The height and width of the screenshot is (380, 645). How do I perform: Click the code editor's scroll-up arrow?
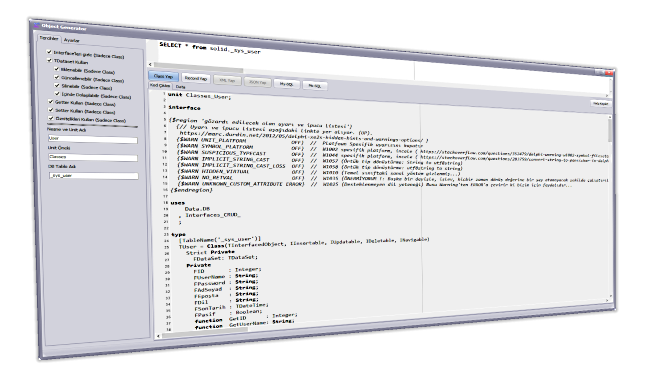pyautogui.click(x=610, y=117)
